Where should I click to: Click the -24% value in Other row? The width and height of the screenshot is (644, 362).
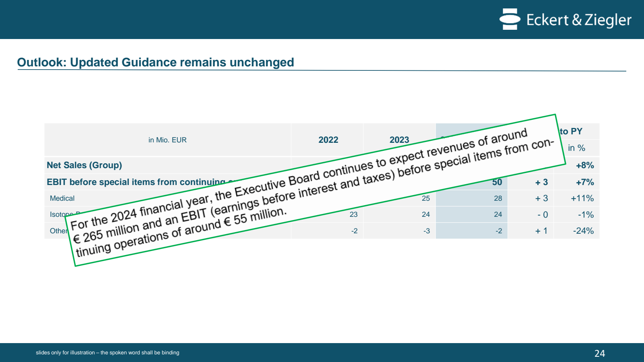(584, 231)
